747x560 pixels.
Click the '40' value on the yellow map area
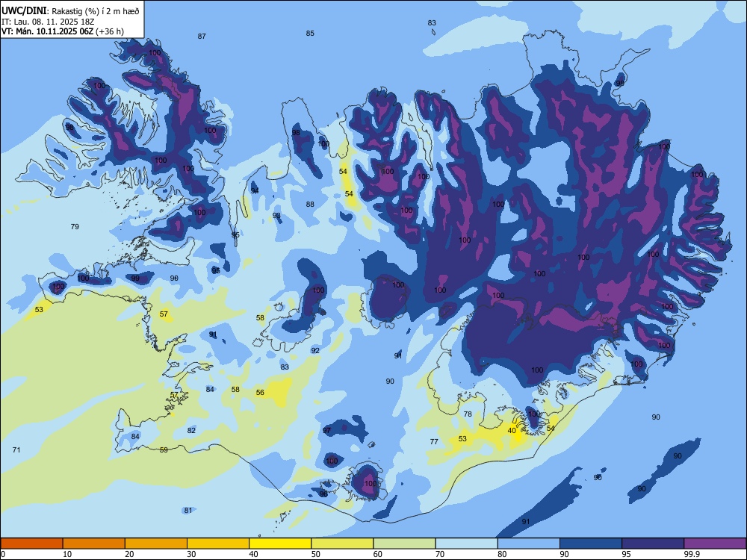coord(512,431)
